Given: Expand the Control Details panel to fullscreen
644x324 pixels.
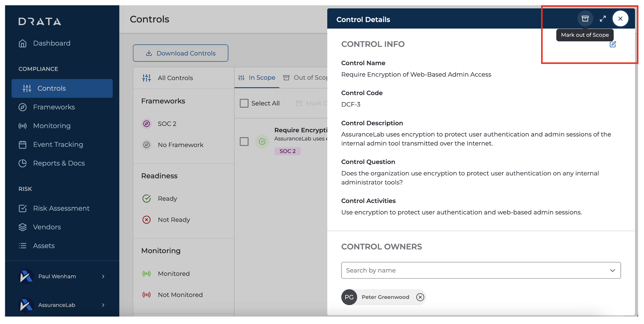Looking at the screenshot, I should pyautogui.click(x=602, y=19).
